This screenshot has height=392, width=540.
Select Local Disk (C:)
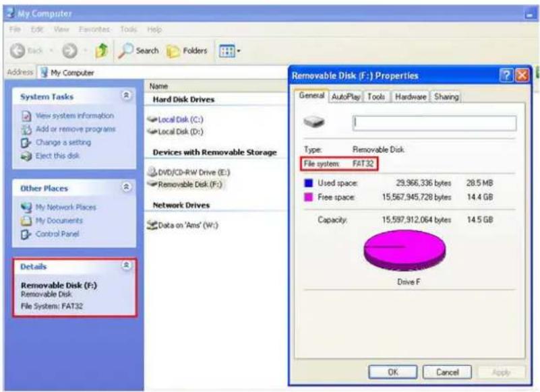tap(181, 119)
